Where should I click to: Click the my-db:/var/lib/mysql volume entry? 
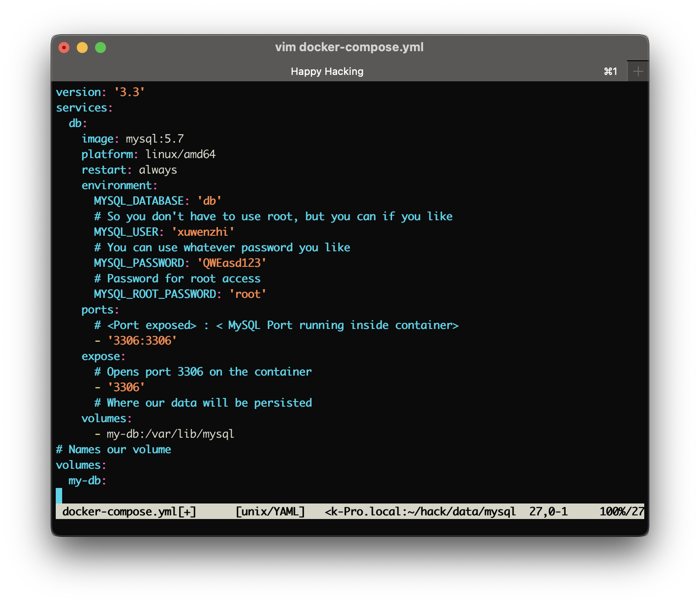(170, 434)
